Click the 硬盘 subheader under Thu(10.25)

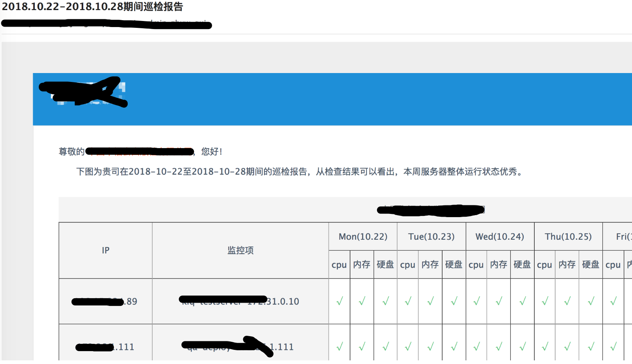[591, 265]
